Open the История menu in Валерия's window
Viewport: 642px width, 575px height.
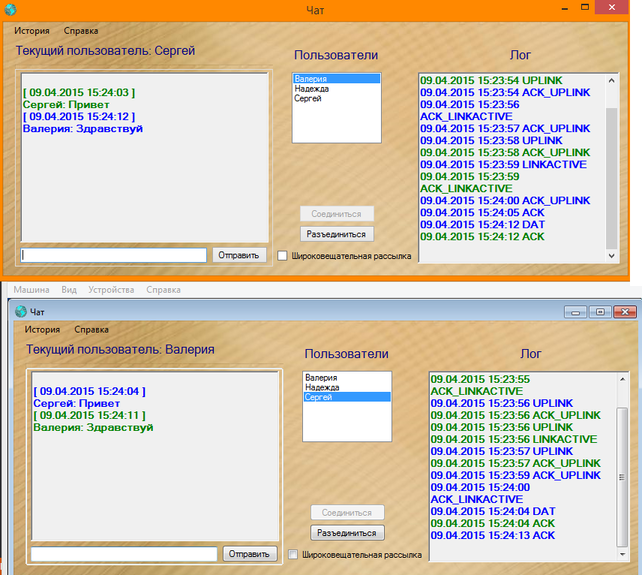click(42, 330)
